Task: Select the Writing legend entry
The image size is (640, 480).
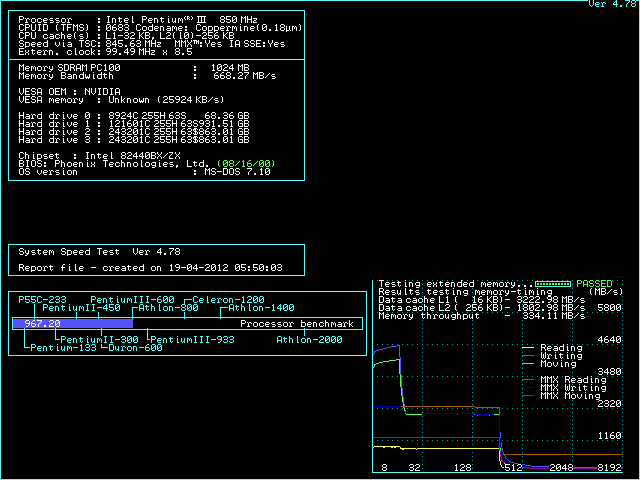Action: (x=552, y=356)
